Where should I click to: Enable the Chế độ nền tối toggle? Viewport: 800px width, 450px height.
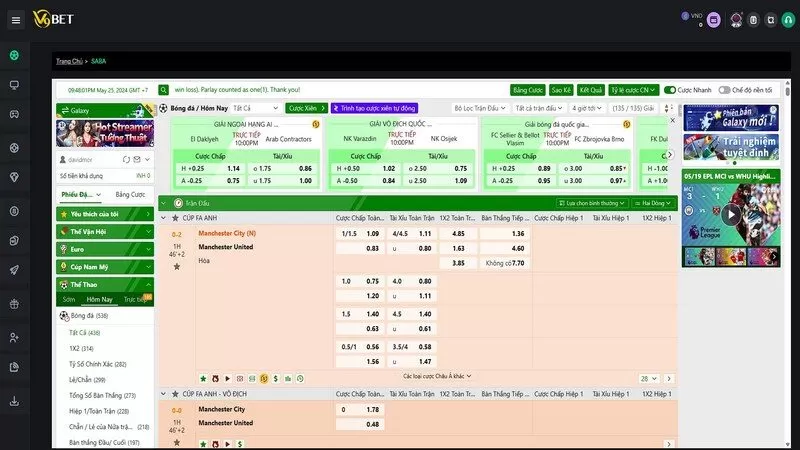[724, 90]
